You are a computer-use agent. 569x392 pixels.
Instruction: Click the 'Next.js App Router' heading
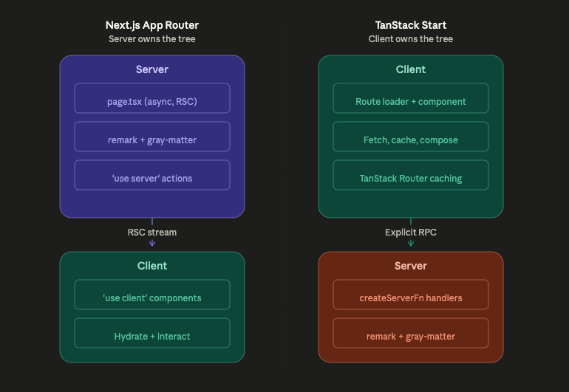152,25
